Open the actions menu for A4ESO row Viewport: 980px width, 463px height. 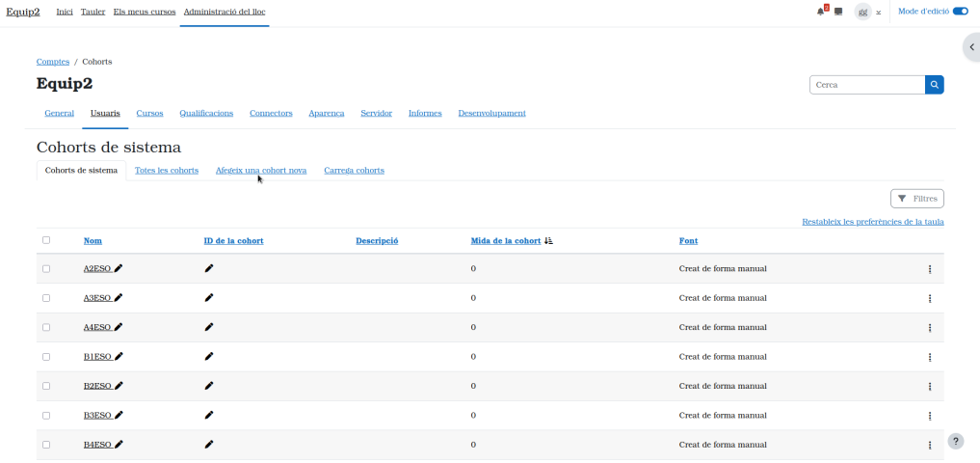[930, 328]
